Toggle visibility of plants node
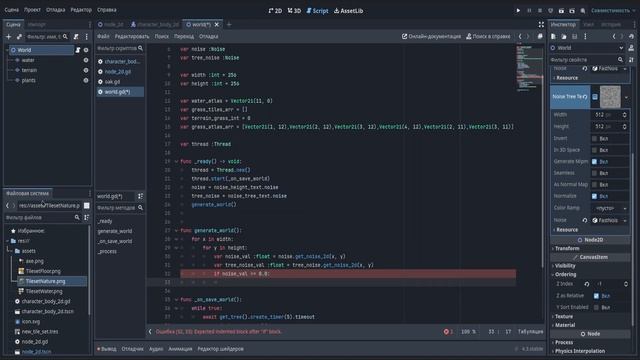This screenshot has height=360, width=640. tap(86, 80)
